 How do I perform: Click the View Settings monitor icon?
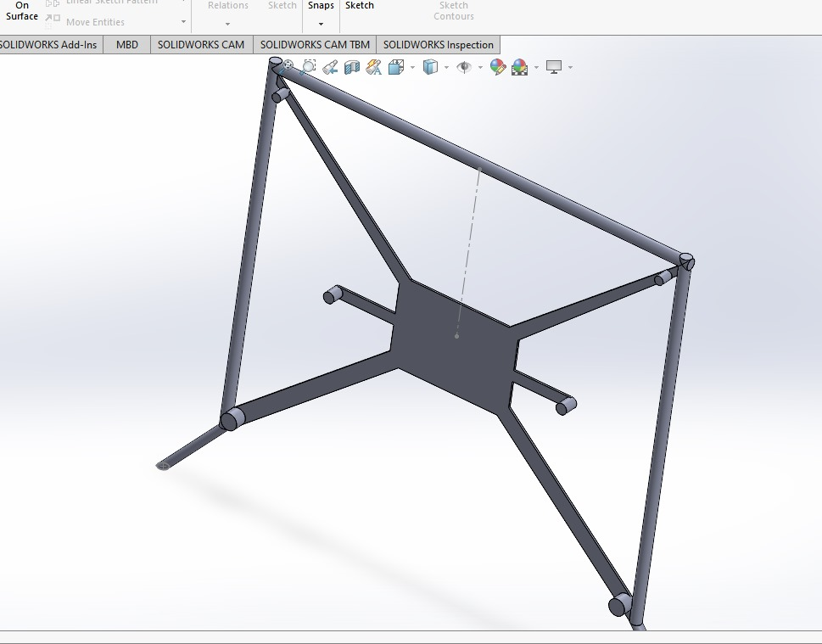tap(554, 66)
